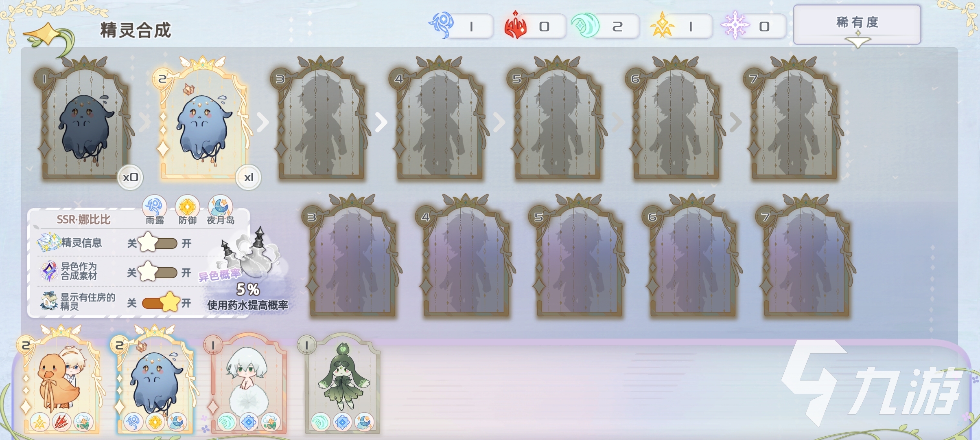
Task: Tap the night moon icon on inventory 娜比比 card
Action: pyautogui.click(x=177, y=422)
